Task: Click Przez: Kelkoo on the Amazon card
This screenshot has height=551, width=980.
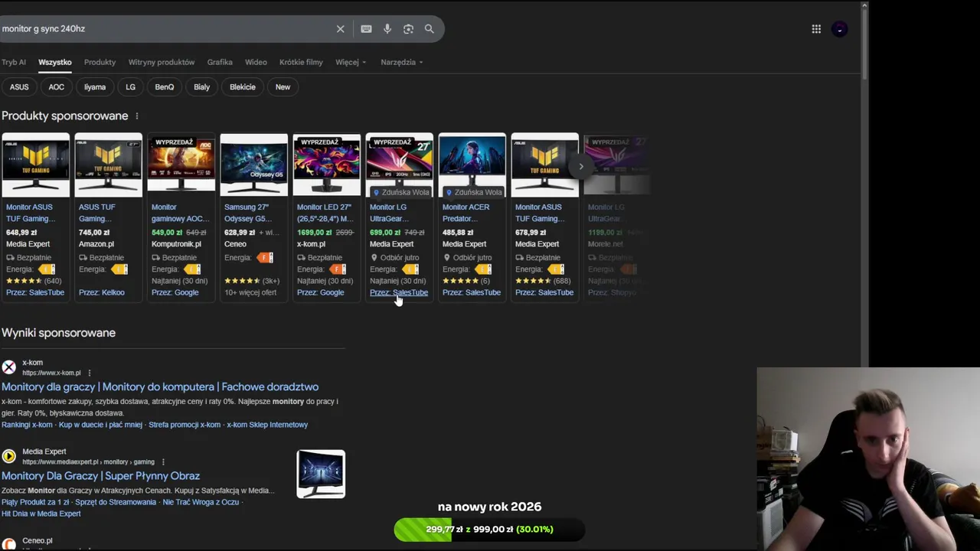Action: click(x=101, y=292)
